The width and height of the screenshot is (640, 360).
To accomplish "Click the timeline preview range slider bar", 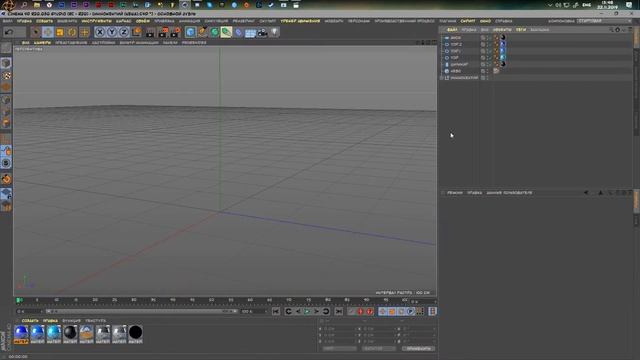I will [141, 311].
